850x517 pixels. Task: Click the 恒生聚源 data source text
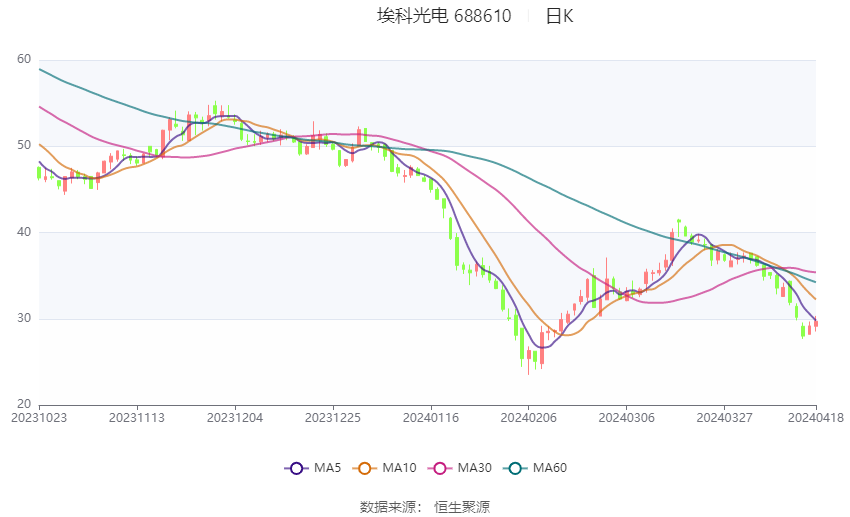coord(462,507)
